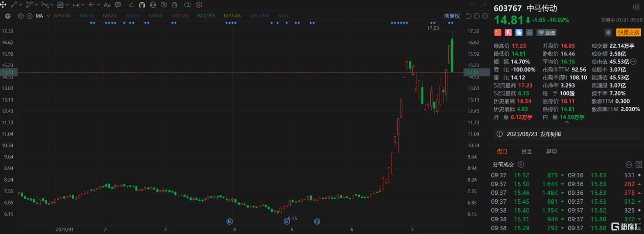The image size is (644, 234).
Task: Switch to the 异动 tab
Action: click(x=551, y=151)
